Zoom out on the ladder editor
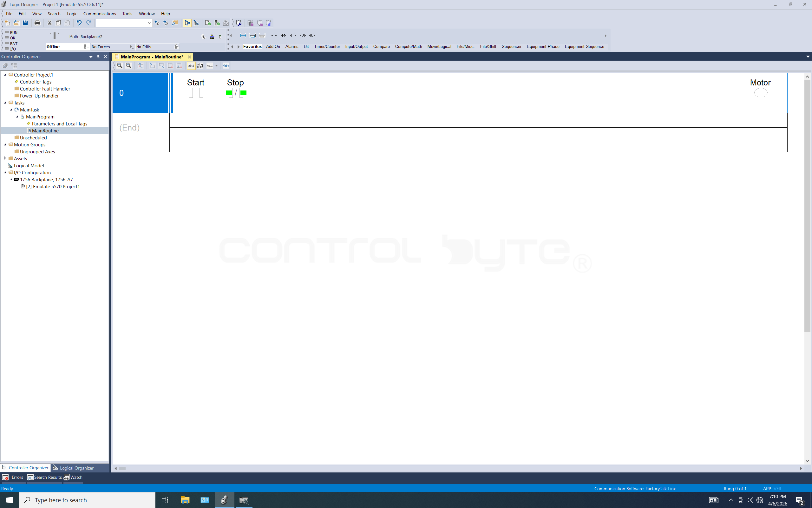The width and height of the screenshot is (812, 508). click(128, 65)
